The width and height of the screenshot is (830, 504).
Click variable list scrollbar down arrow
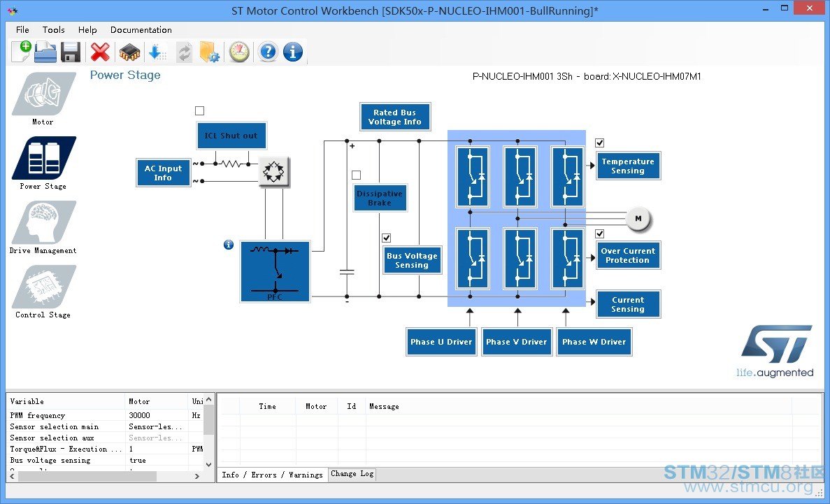[209, 464]
